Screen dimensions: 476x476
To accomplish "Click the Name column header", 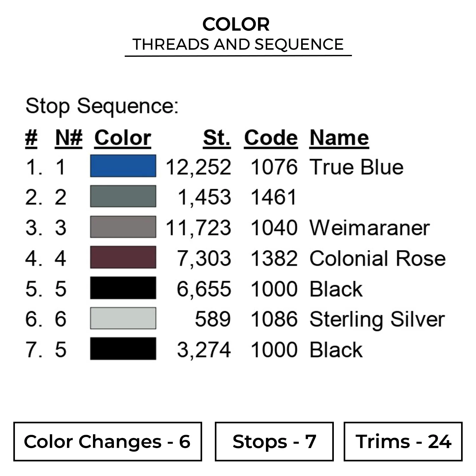I will tap(339, 138).
